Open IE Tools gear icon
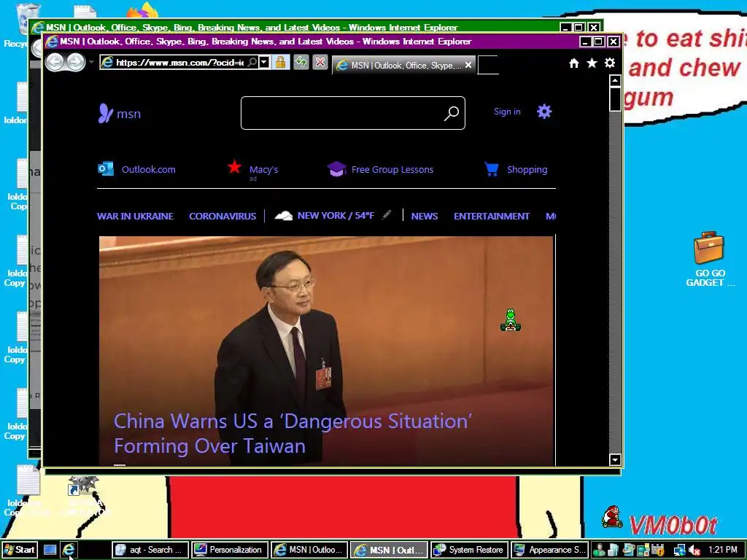 610,63
